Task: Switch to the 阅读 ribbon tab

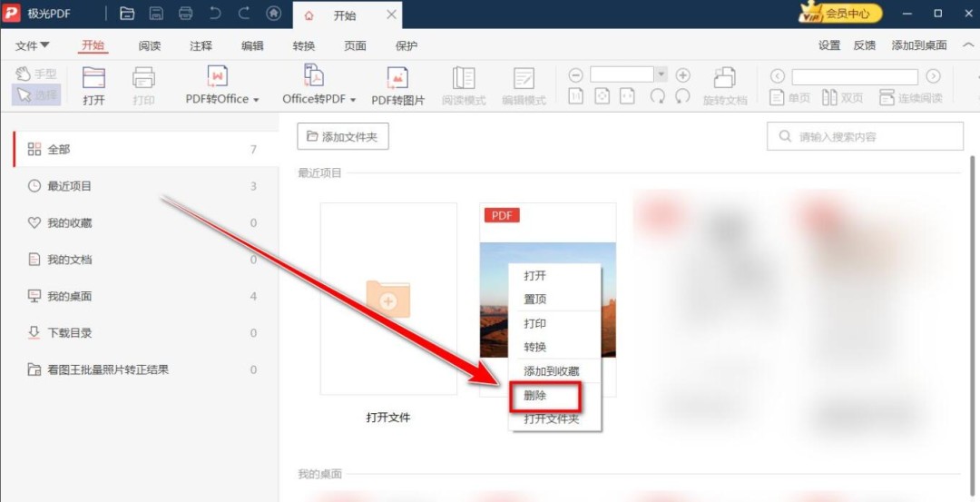Action: [150, 45]
